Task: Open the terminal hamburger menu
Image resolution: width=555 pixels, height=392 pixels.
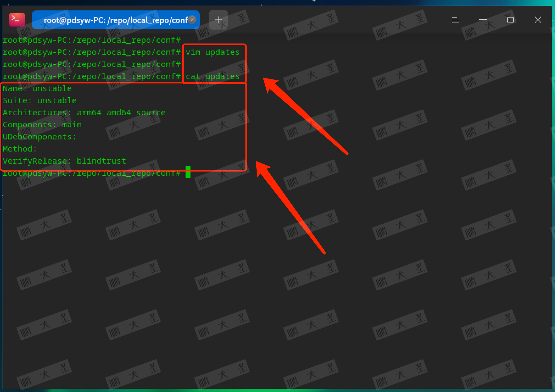Action: 455,20
